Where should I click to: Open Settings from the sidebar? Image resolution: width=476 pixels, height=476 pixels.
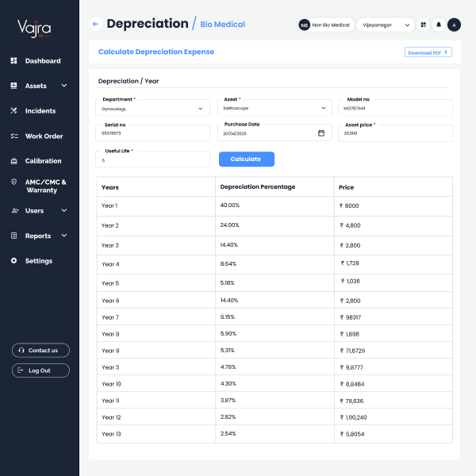[x=38, y=261]
